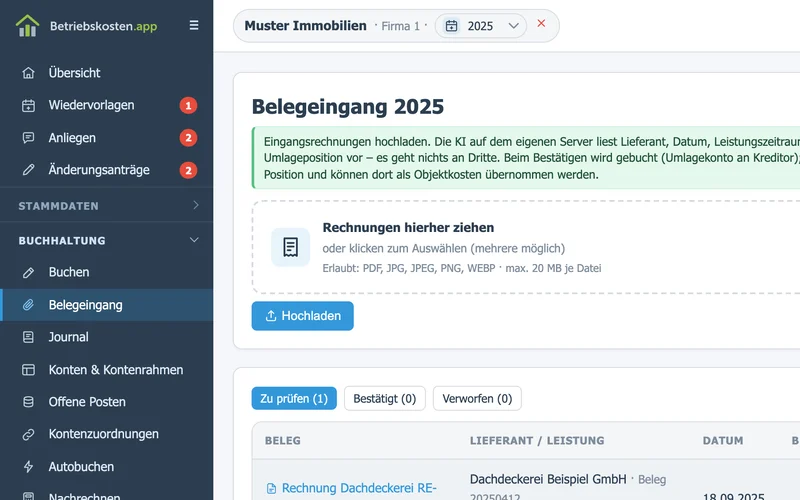
Task: Expand the Stammdaten section
Action: pyautogui.click(x=107, y=206)
